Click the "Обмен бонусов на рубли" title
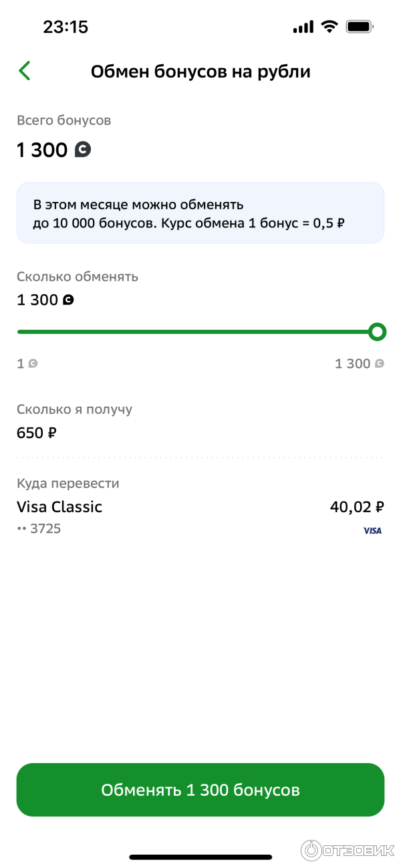The image size is (401, 868). 200,72
